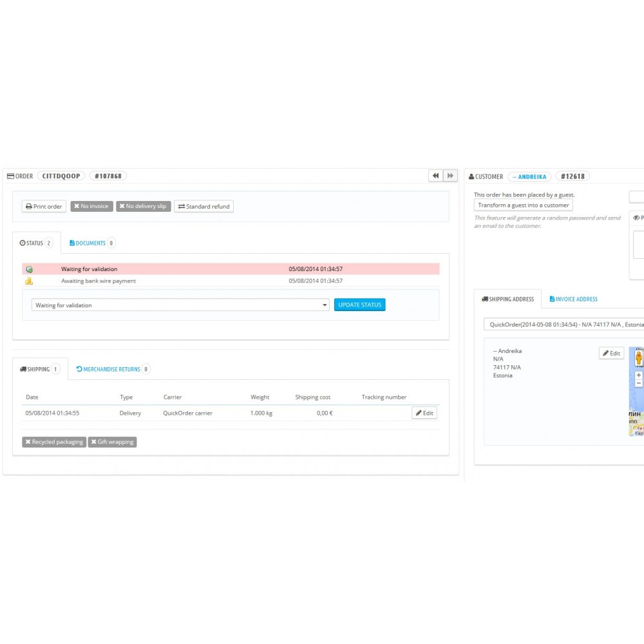Click the Street View pegman on map
The height and width of the screenshot is (644, 644).
(x=639, y=358)
